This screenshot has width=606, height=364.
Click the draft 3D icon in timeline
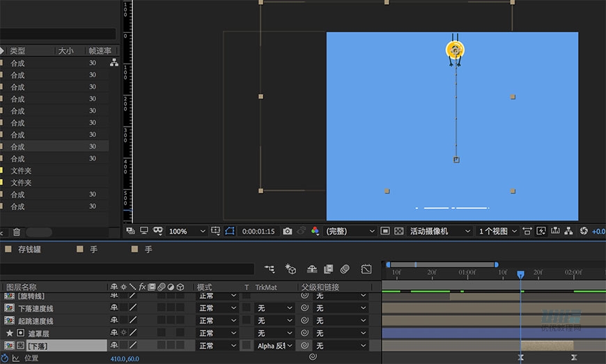291,269
